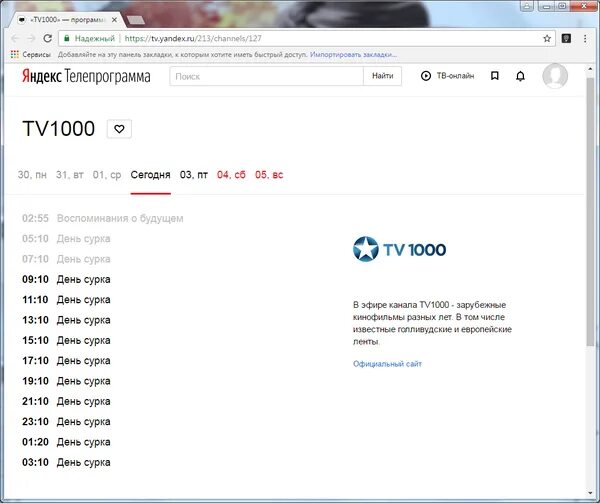Screen dimensions: 600x503
Task: Focus the Поиск search field
Action: (x=266, y=76)
